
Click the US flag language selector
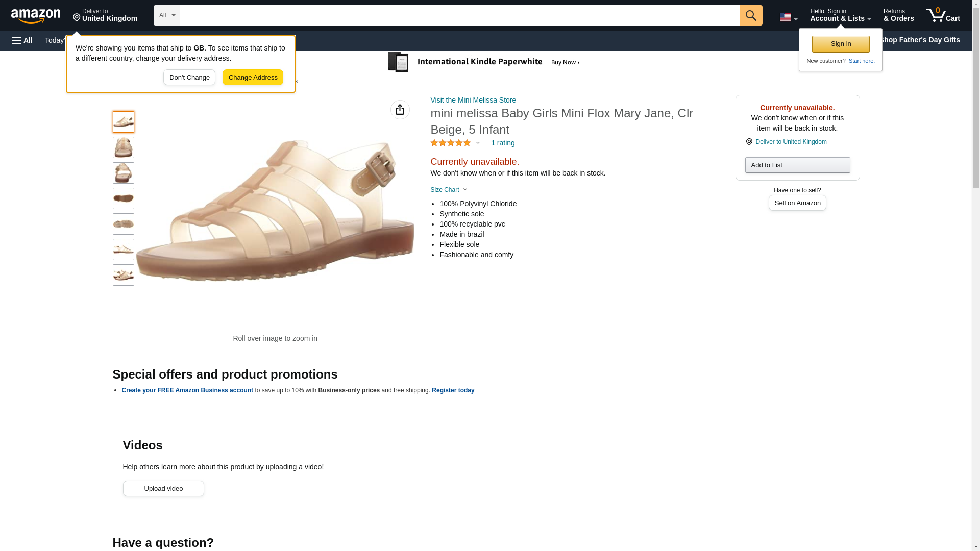point(788,17)
